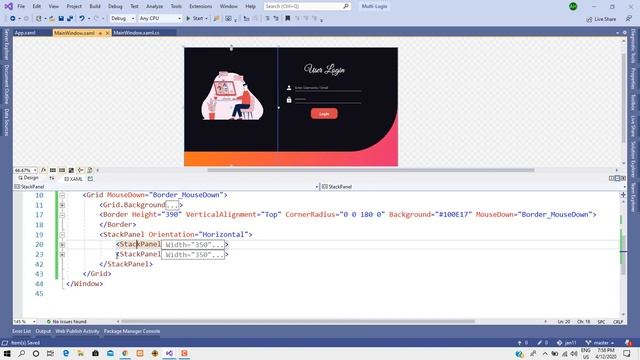Click the Undo arrow icon
The width and height of the screenshot is (640, 360).
tap(82, 18)
